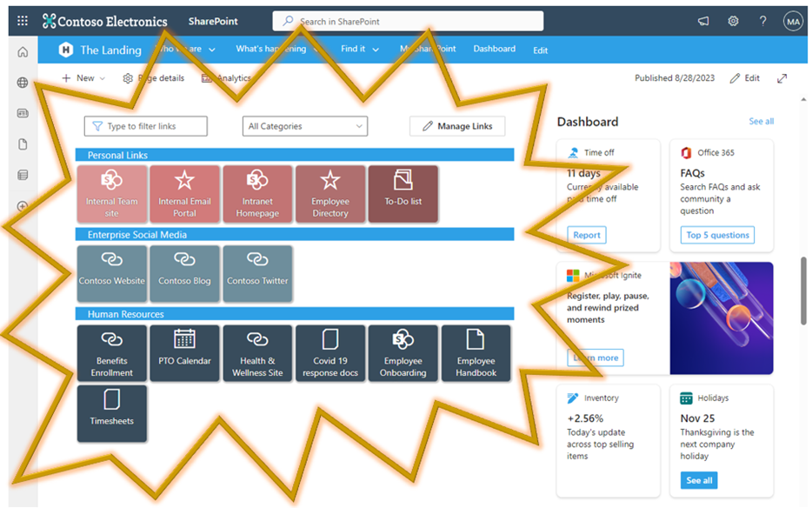Open the settings gear icon
The width and height of the screenshot is (812, 508).
[x=733, y=21]
